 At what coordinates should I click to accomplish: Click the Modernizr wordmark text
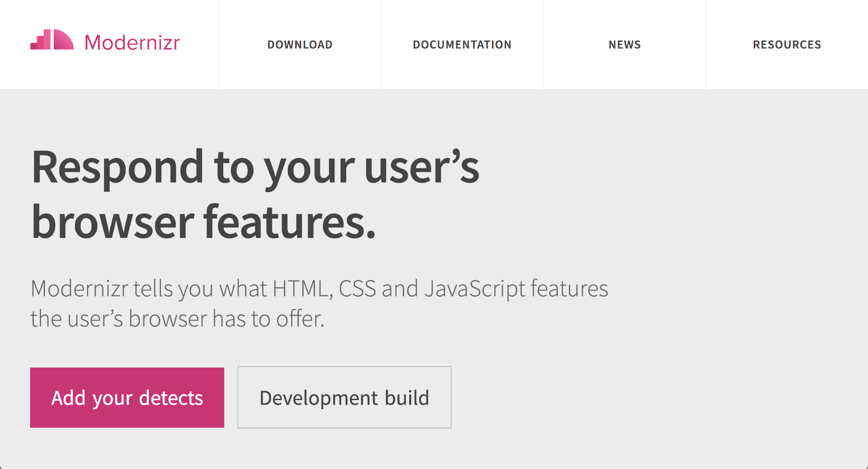click(x=132, y=43)
